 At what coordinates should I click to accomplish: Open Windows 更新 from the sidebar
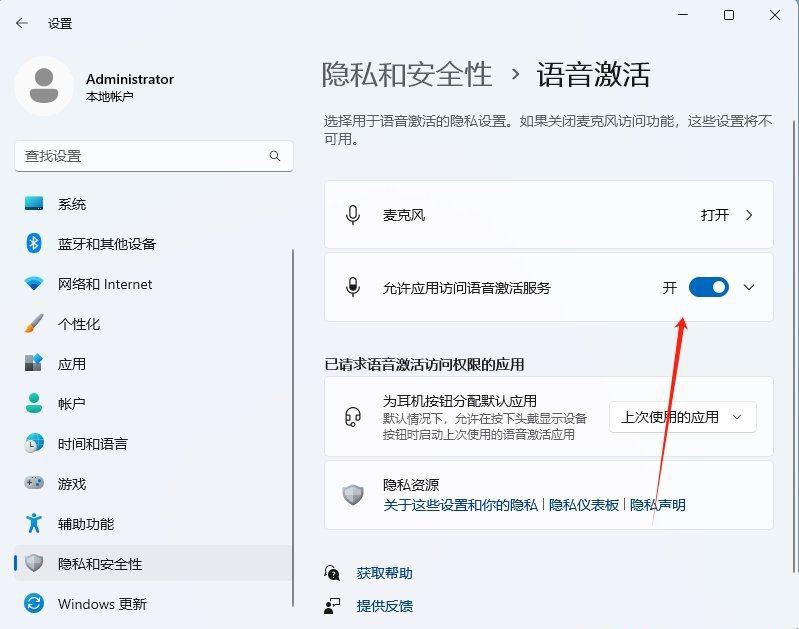[101, 604]
